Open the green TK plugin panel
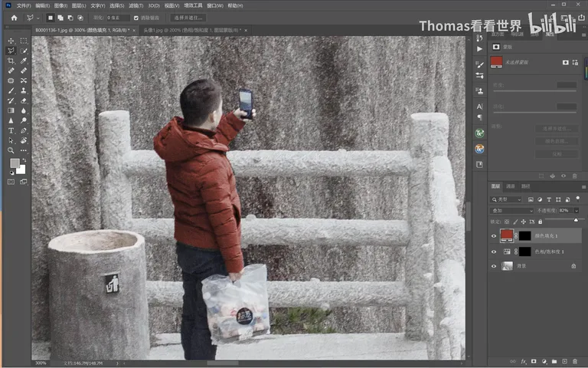This screenshot has width=588, height=368. pos(479,133)
